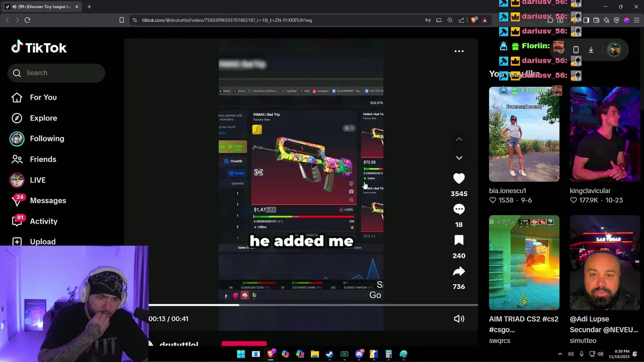Screen dimensions: 644x362
Task: Mute the video with the speaker icon
Action: 459,319
